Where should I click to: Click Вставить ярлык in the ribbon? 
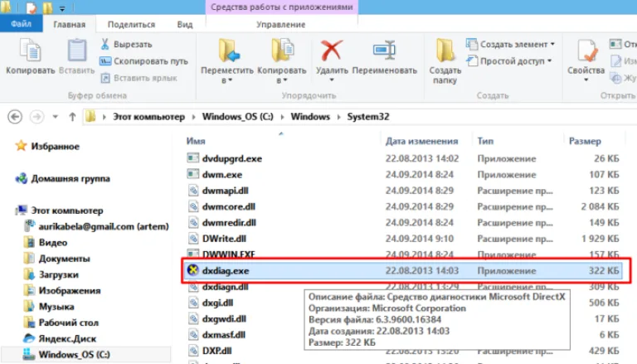(x=139, y=78)
